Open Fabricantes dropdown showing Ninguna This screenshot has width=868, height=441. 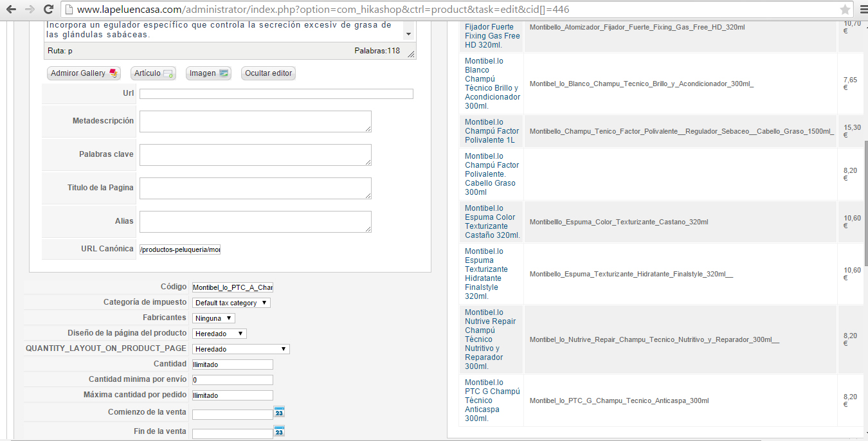213,318
